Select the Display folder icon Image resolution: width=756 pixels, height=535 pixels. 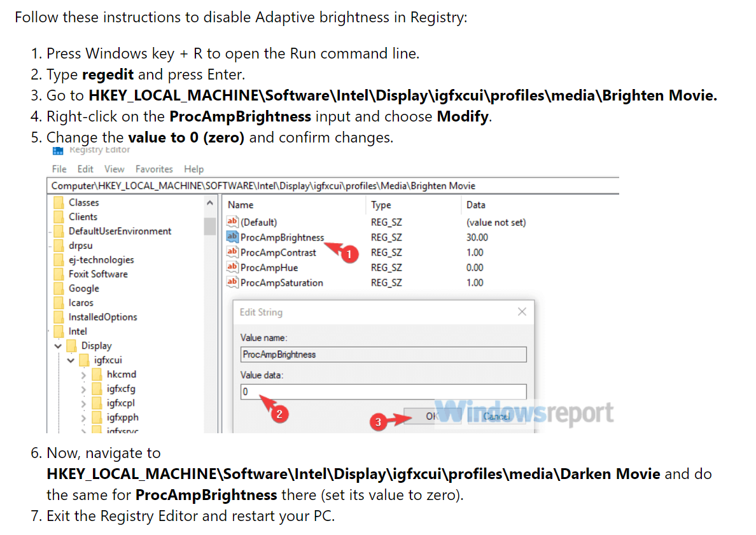[72, 345]
